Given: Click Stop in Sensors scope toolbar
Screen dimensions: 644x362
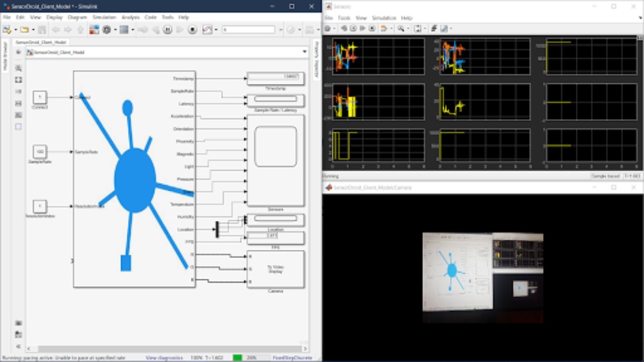Looking at the screenshot, I should click(x=372, y=28).
